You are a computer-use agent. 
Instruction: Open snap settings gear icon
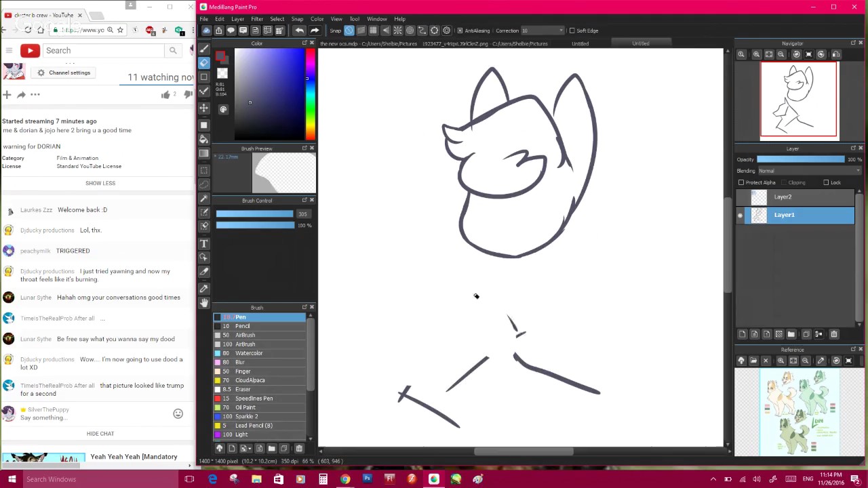click(446, 30)
